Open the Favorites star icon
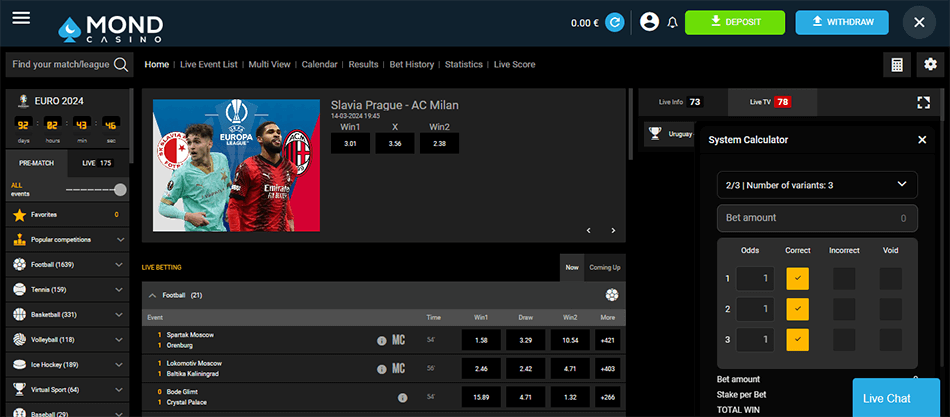 [19, 215]
